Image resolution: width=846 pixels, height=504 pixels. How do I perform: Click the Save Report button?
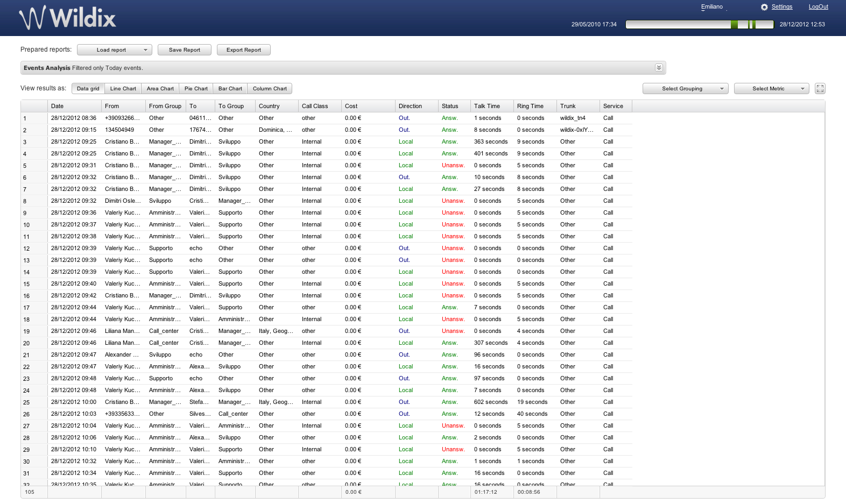click(x=184, y=50)
